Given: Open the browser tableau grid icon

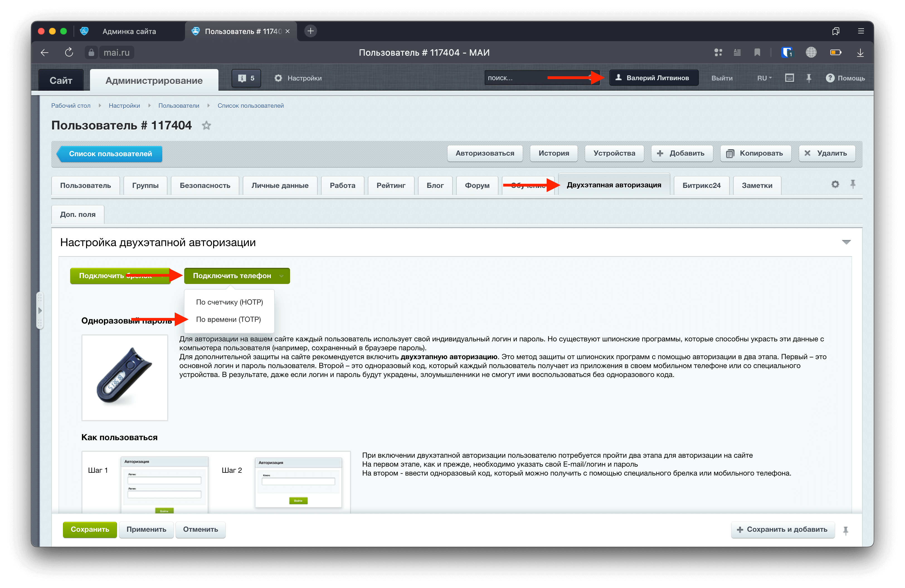Looking at the screenshot, I should 718,52.
